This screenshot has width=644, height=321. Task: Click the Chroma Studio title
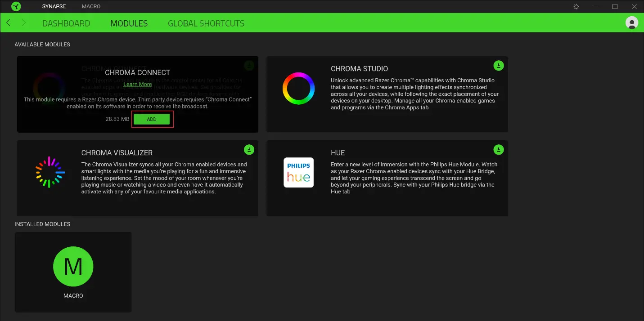point(359,69)
